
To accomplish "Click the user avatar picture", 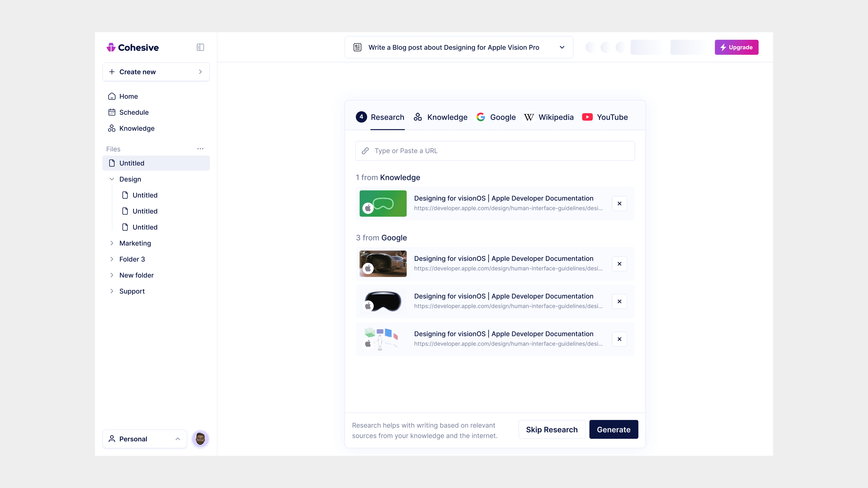I will click(x=200, y=439).
